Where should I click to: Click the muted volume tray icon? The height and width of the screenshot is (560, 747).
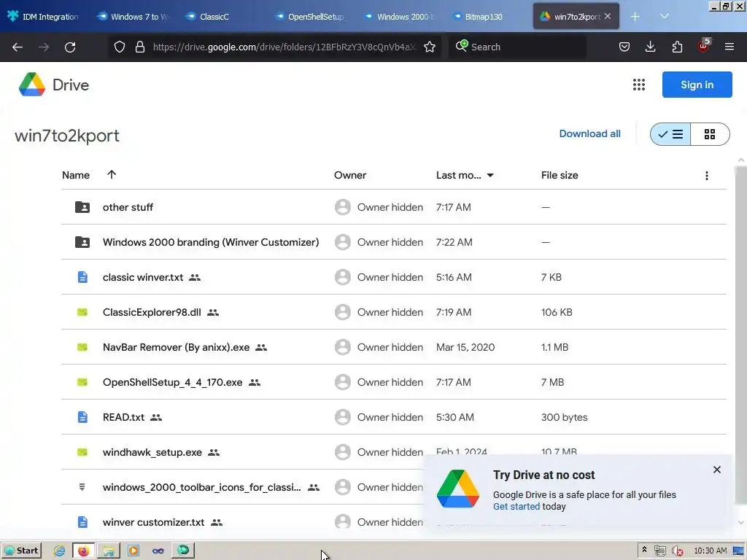point(677,551)
